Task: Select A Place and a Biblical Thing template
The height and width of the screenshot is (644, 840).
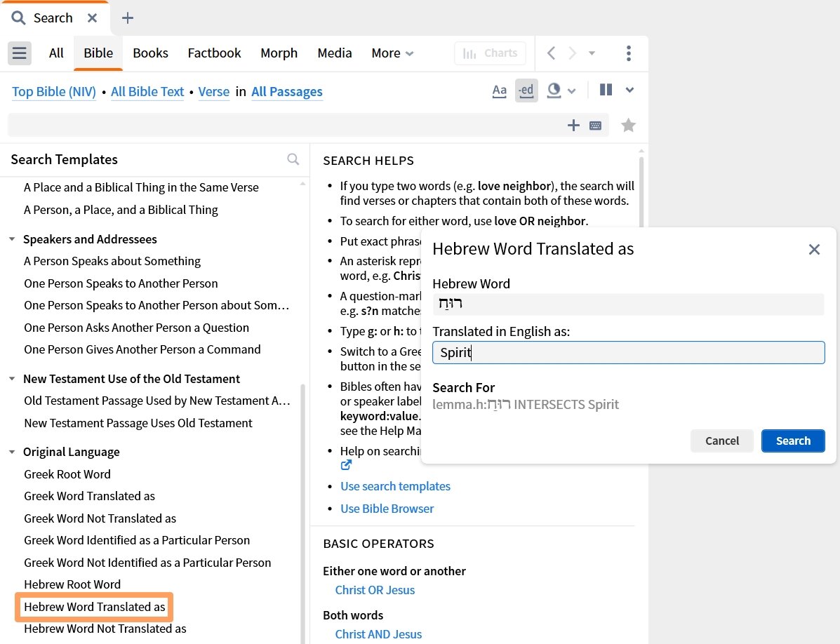Action: [x=142, y=187]
